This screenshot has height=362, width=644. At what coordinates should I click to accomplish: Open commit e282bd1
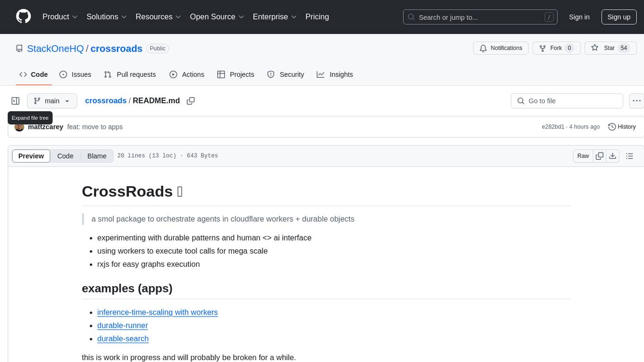(x=553, y=127)
